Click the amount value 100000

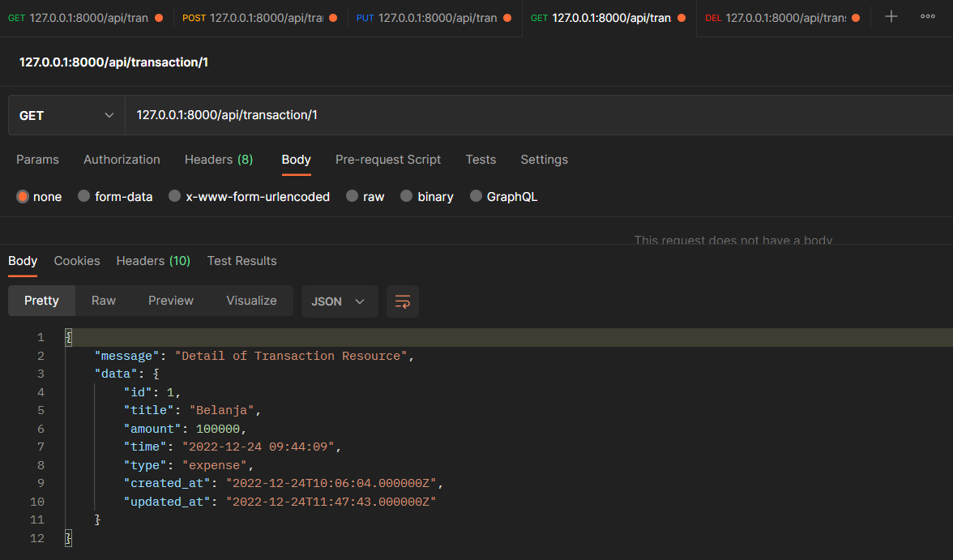217,429
